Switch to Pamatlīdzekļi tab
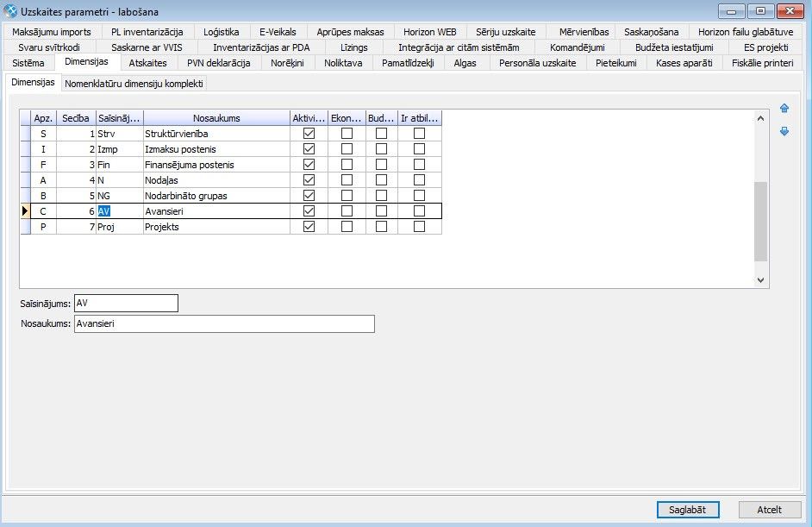 click(408, 63)
